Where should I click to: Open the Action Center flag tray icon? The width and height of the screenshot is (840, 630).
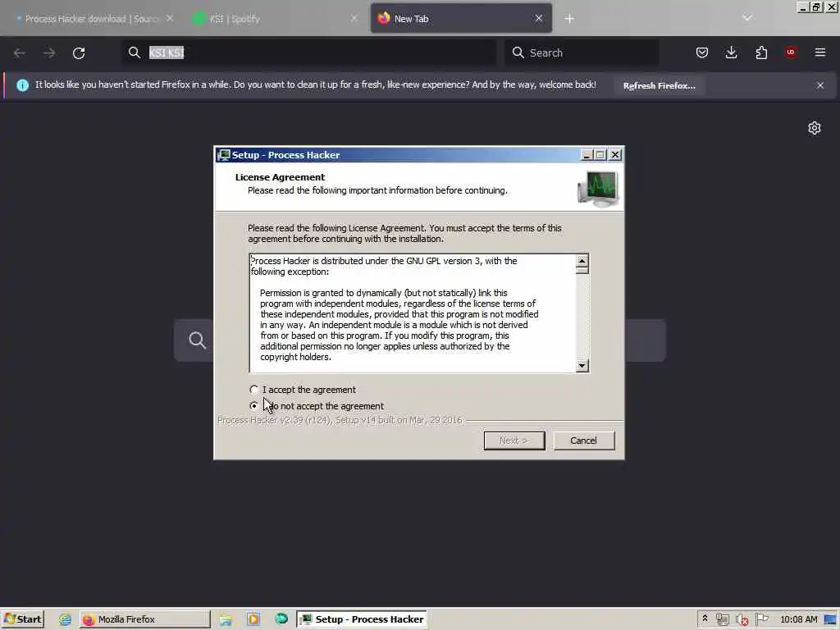[761, 619]
